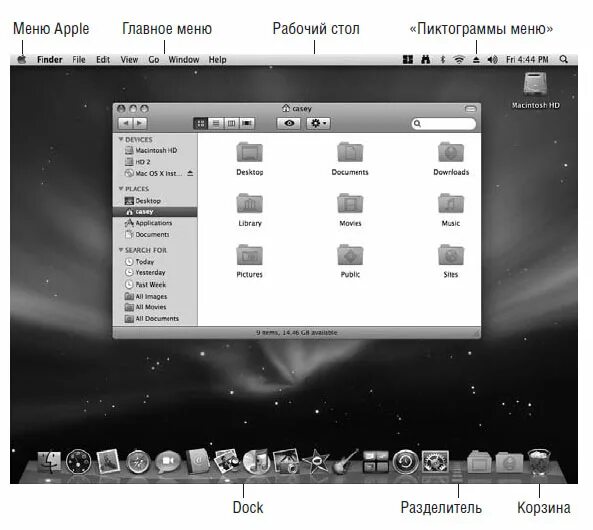Open iTunes icon in the Dock

[x=256, y=462]
